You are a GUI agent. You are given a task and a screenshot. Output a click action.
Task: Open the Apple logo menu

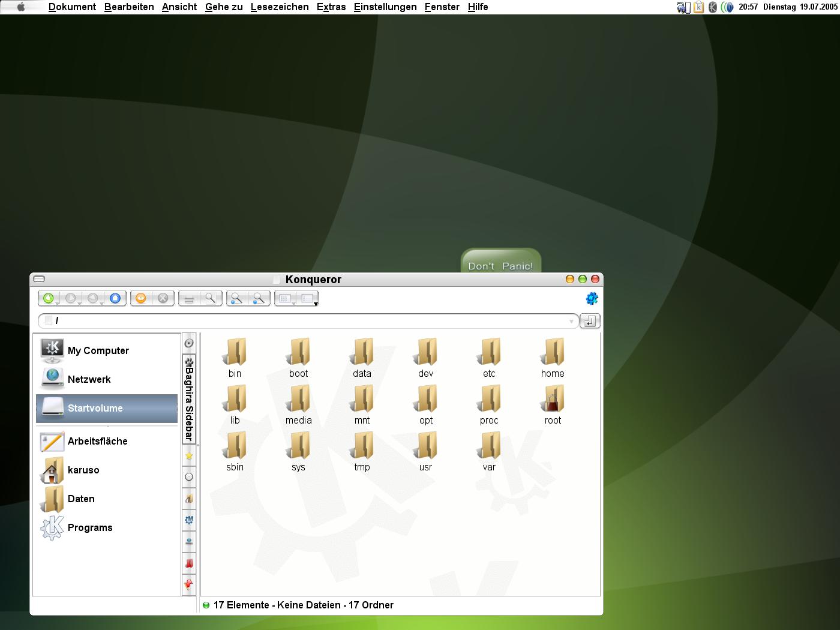click(x=21, y=7)
